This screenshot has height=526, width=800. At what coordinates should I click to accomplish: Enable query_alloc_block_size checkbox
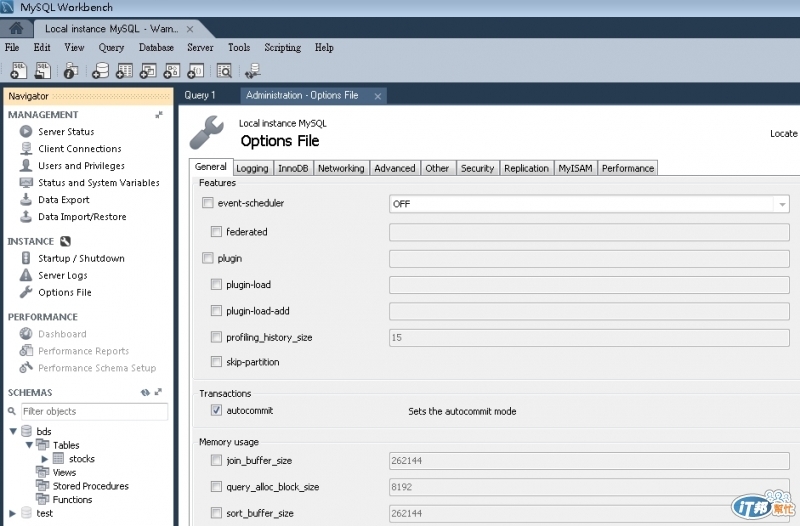(216, 487)
